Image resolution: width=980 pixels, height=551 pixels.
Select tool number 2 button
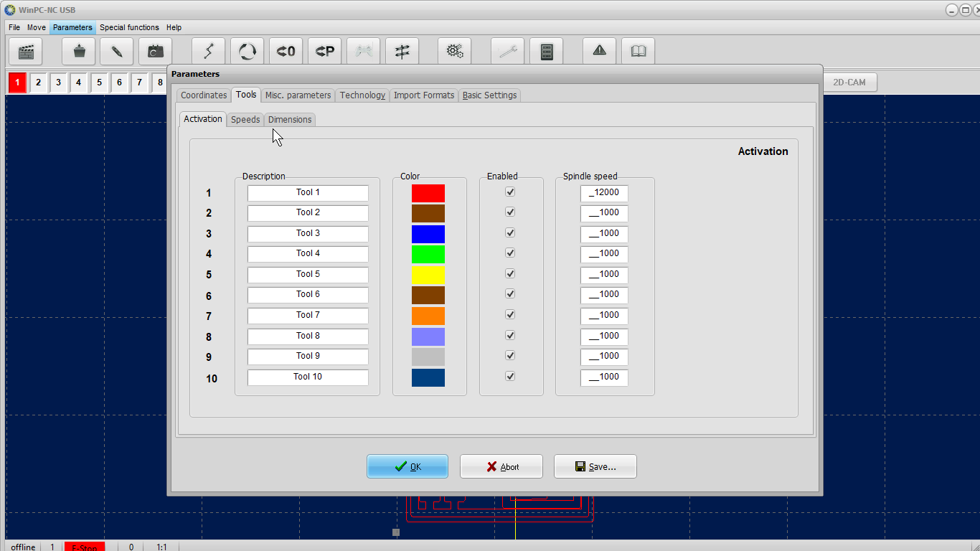38,83
